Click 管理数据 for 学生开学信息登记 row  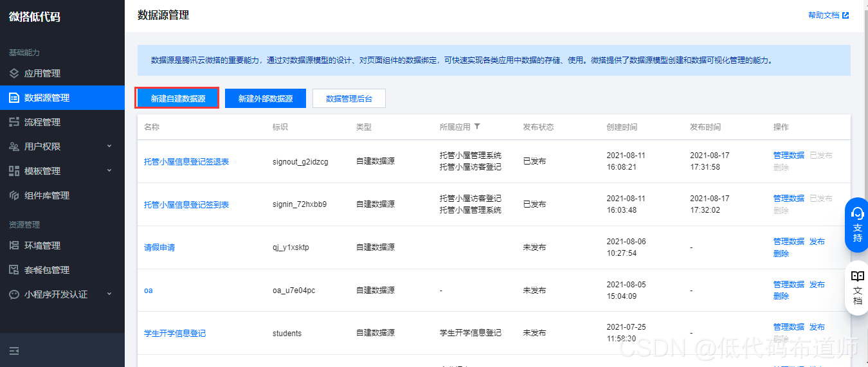(789, 327)
